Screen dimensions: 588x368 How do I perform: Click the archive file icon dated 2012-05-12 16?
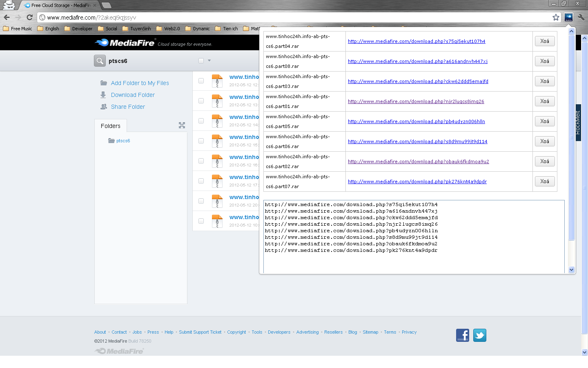click(217, 161)
